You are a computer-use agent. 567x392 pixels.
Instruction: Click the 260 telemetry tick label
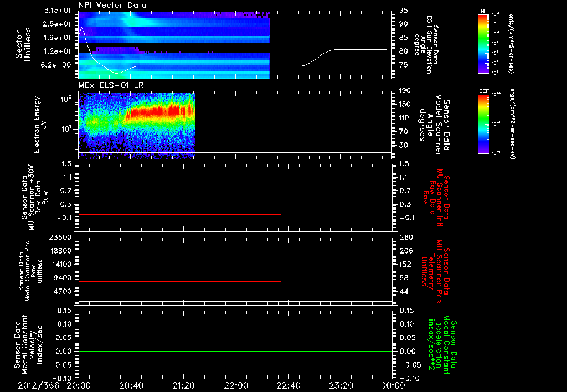click(405, 237)
